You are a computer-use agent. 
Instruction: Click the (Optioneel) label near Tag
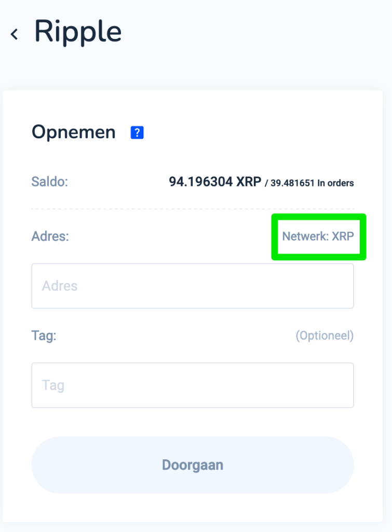tap(325, 336)
